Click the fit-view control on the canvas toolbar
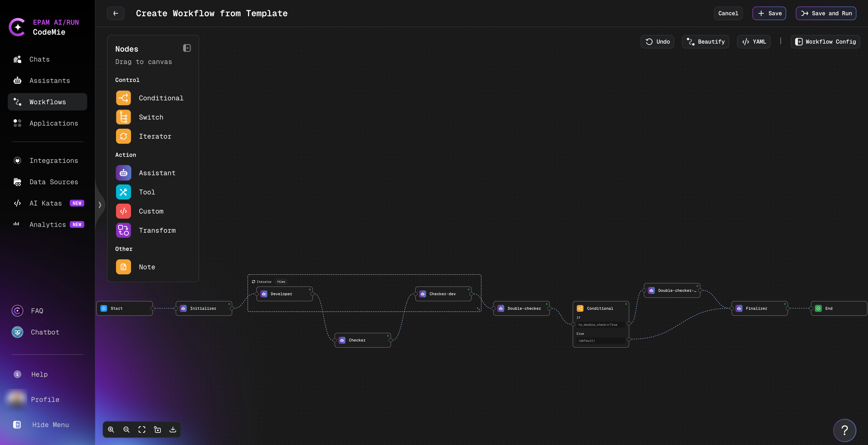 coord(142,429)
